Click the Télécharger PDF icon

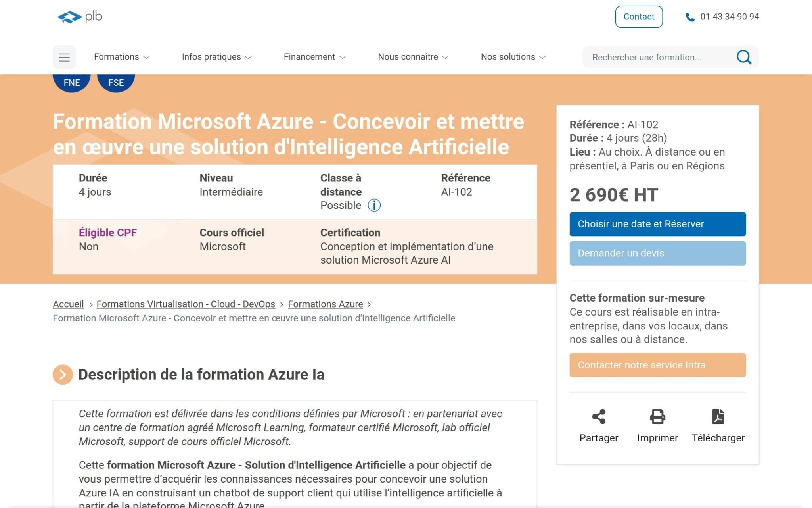[x=718, y=417]
